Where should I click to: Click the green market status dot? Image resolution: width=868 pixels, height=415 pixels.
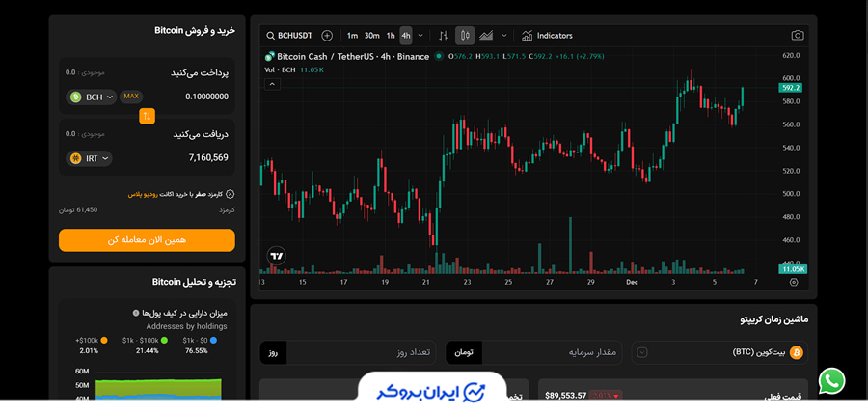tap(439, 56)
